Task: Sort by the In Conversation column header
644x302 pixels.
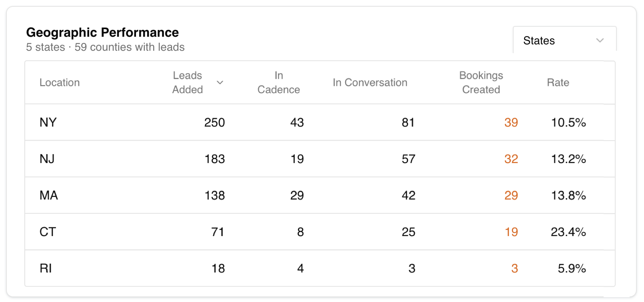Action: click(x=370, y=82)
